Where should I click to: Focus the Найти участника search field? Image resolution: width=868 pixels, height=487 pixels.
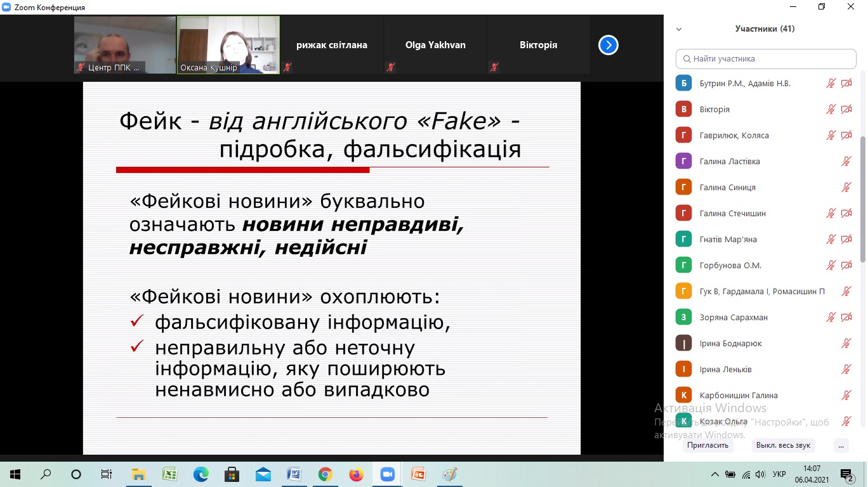(x=766, y=59)
